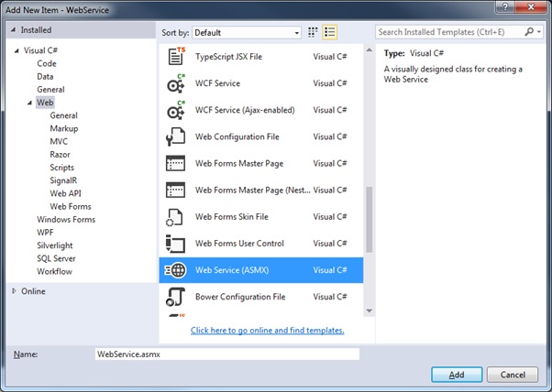Select the Windows Forms category

click(66, 220)
